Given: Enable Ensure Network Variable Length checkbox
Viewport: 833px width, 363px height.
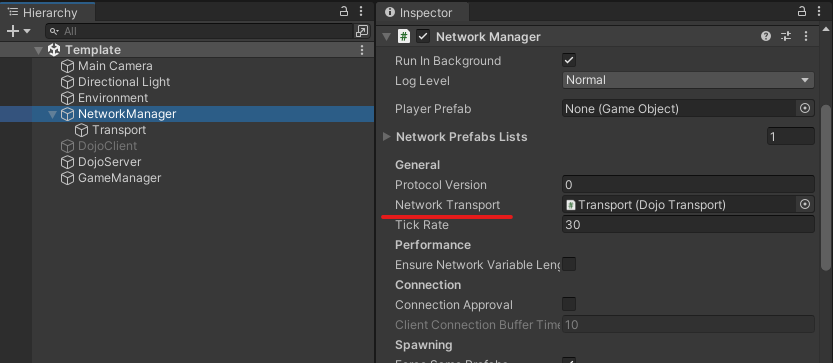Looking at the screenshot, I should coord(569,264).
